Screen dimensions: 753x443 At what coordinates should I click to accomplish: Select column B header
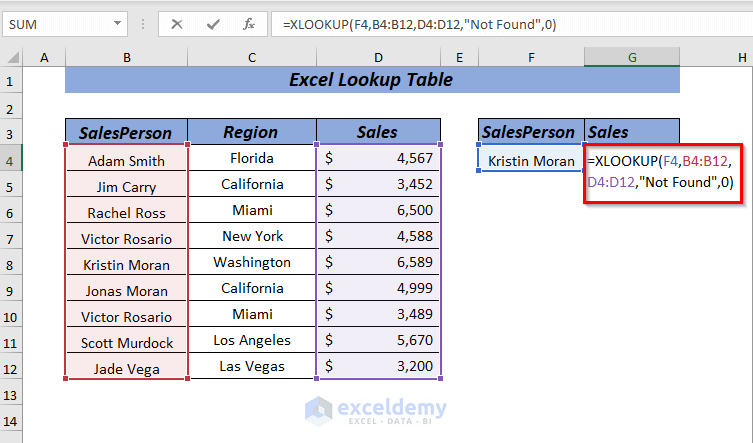127,57
